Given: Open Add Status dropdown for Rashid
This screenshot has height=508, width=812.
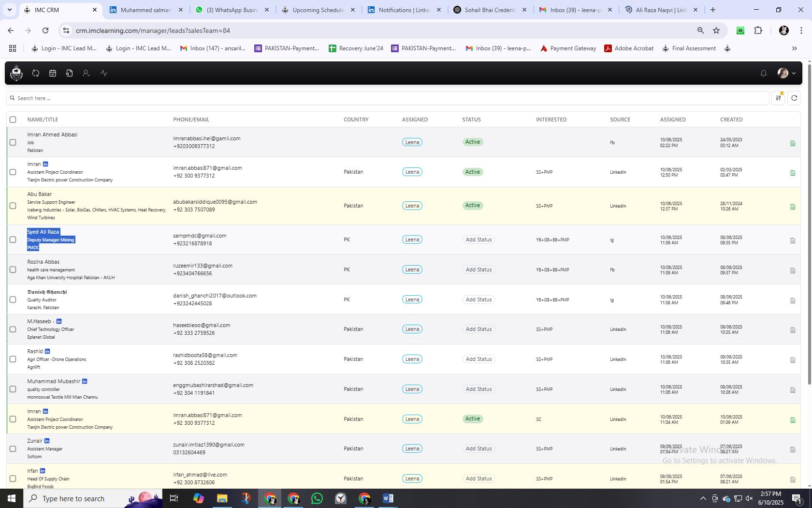Looking at the screenshot, I should click(478, 359).
